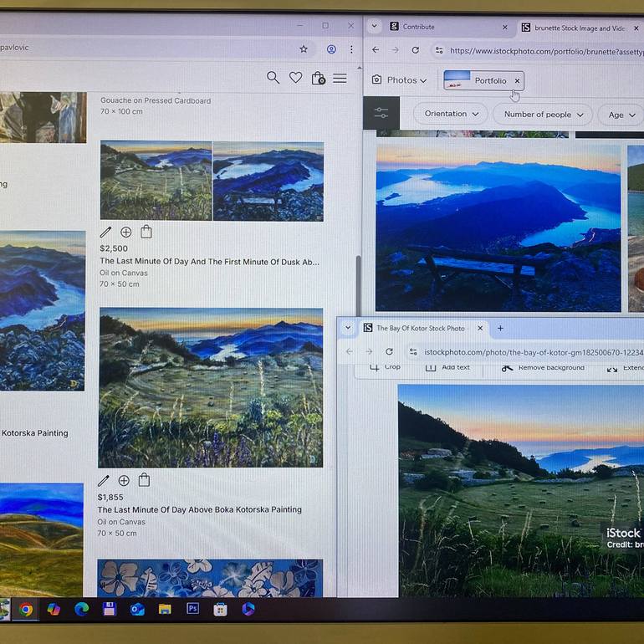Go forward in the iStock portfolio window
This screenshot has height=644, width=644.
[395, 50]
